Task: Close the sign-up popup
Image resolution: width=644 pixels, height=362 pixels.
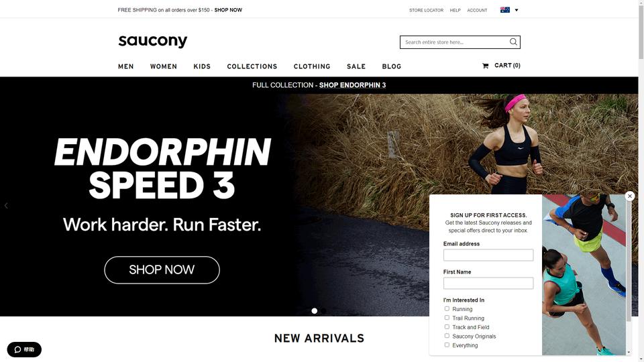Action: 630,196
